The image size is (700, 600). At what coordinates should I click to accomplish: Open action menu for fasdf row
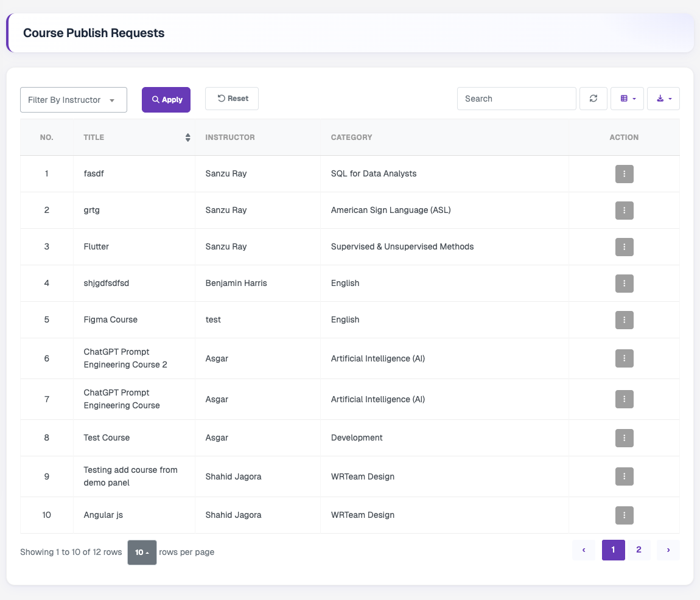[624, 174]
